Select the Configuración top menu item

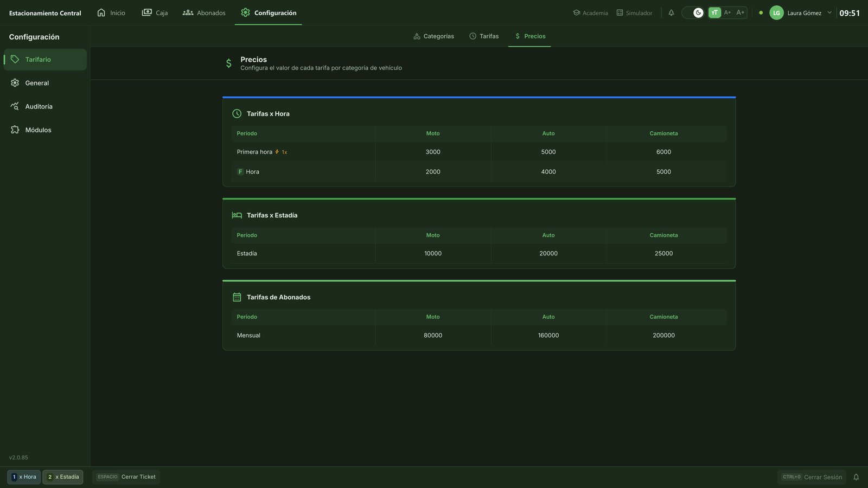click(x=269, y=12)
